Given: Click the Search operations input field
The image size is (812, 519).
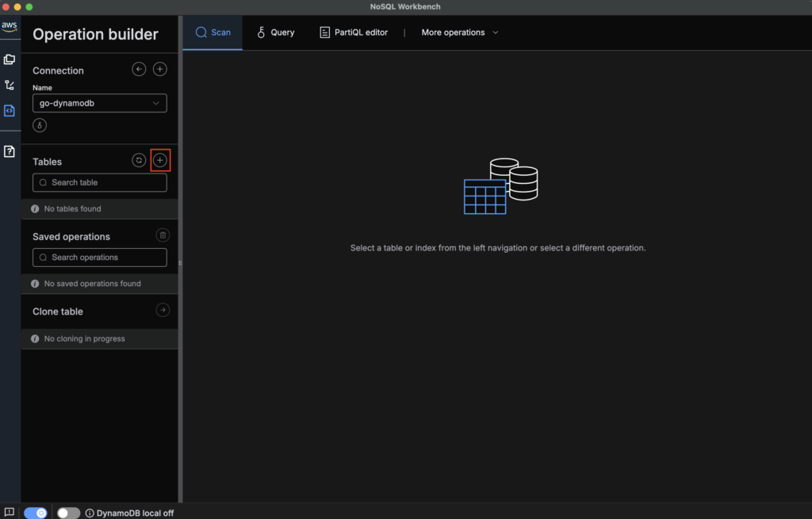Looking at the screenshot, I should [100, 258].
